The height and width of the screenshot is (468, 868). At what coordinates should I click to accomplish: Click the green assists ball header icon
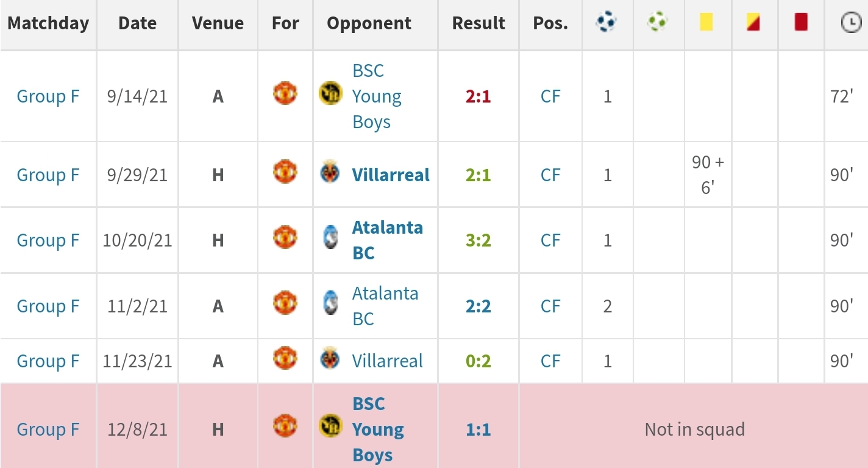(658, 23)
